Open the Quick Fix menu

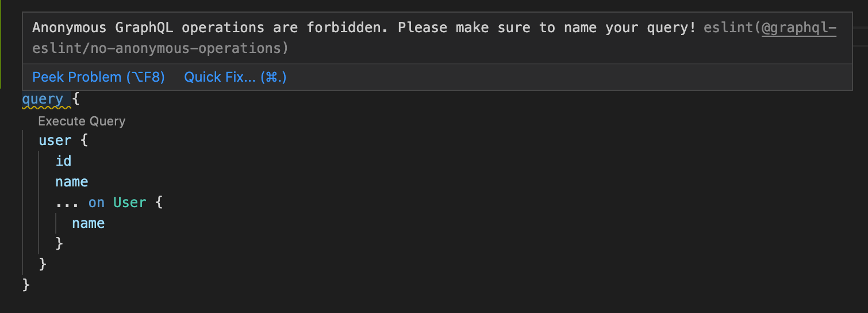pyautogui.click(x=235, y=77)
